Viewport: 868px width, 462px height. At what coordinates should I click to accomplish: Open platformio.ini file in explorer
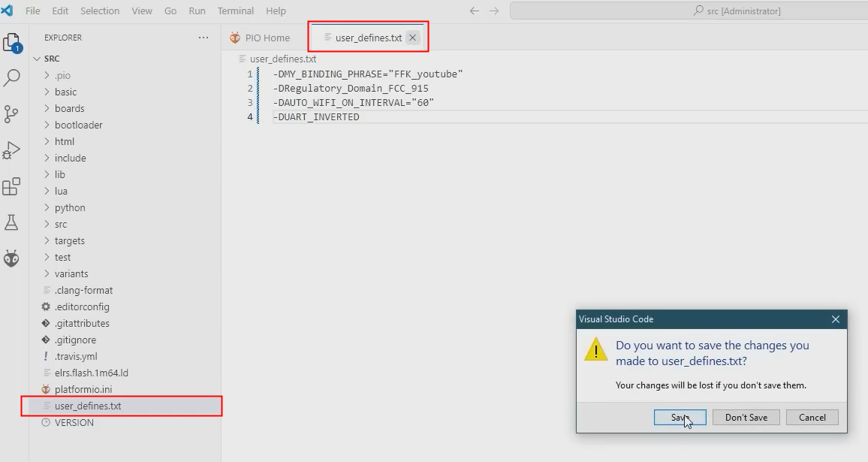tap(83, 389)
